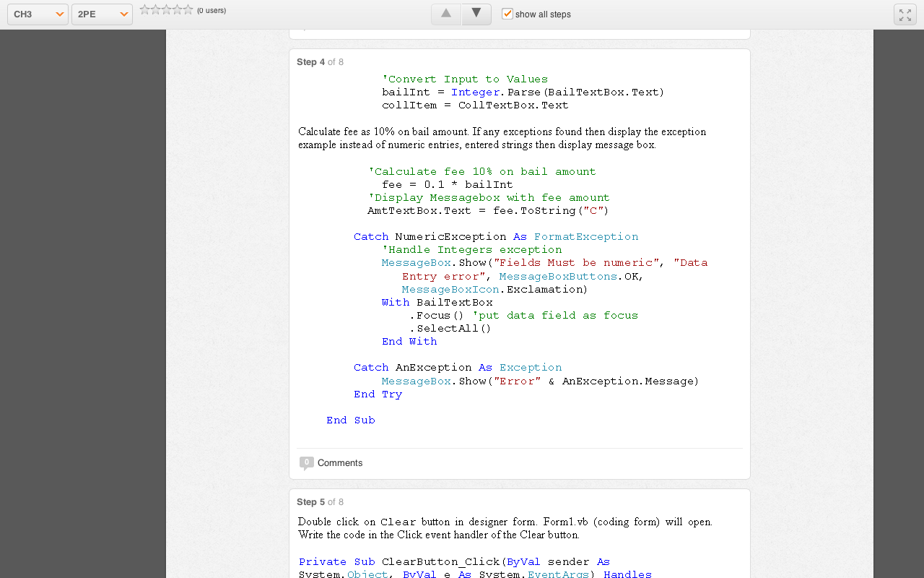Rate solution with the third star
The height and width of the screenshot is (578, 924).
coord(166,9)
